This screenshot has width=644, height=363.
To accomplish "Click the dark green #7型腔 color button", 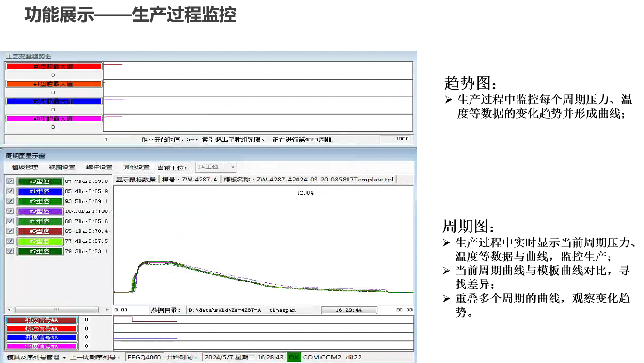I will (40, 251).
